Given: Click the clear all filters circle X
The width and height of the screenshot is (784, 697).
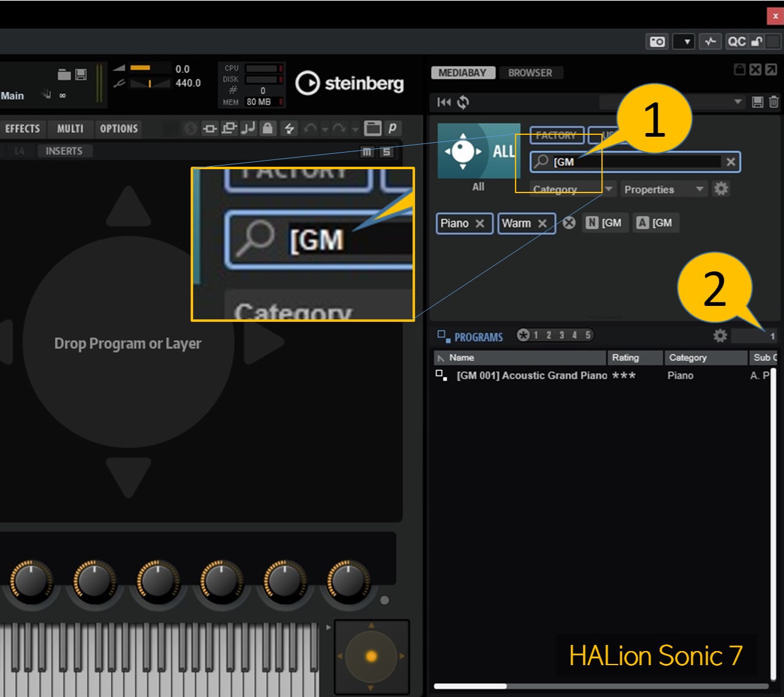Looking at the screenshot, I should 569,223.
